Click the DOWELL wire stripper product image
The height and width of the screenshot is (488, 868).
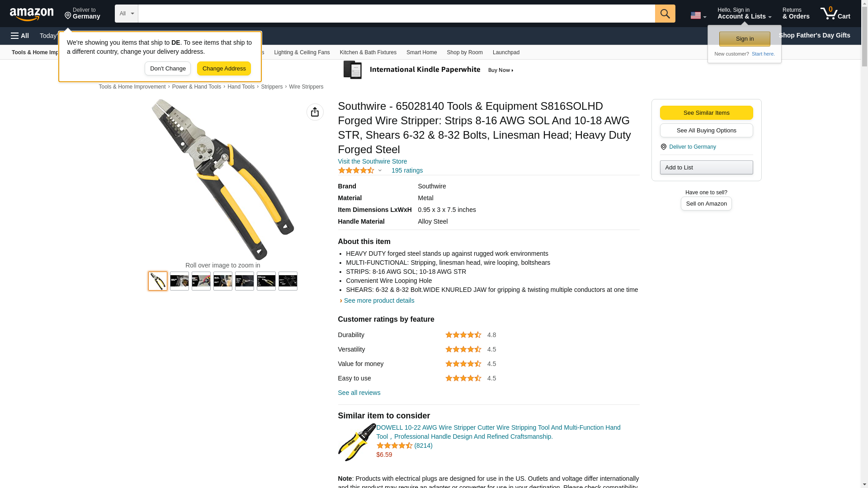point(357,442)
